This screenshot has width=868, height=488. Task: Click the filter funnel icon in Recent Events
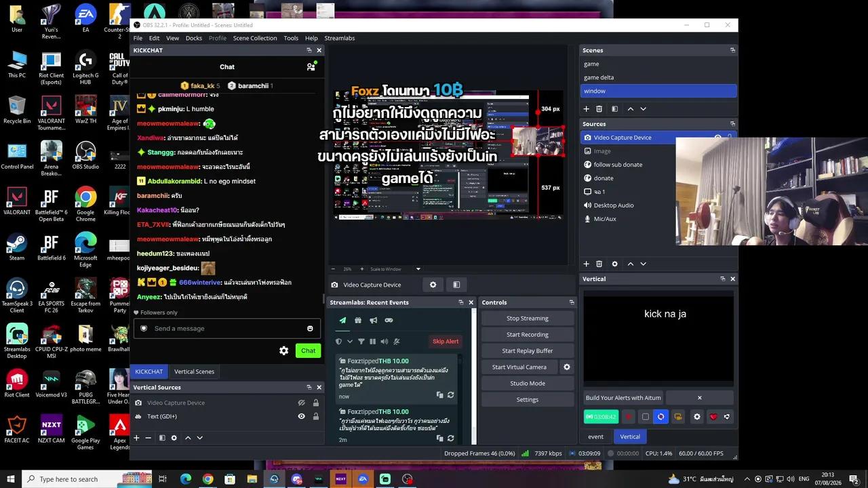pyautogui.click(x=361, y=342)
